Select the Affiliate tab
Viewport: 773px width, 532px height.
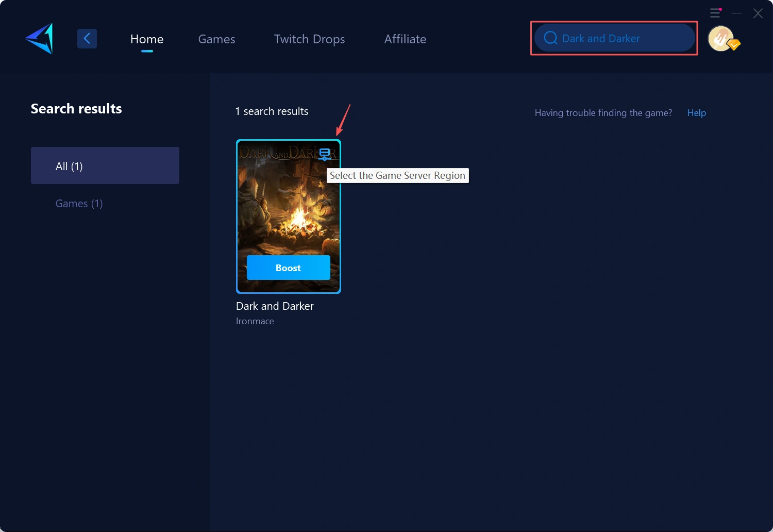pyautogui.click(x=405, y=39)
